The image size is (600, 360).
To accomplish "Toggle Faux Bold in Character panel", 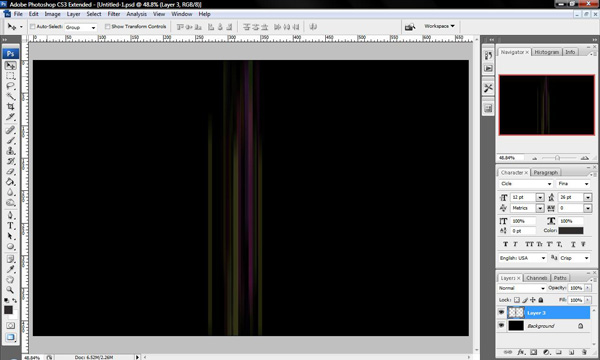I will pos(505,244).
